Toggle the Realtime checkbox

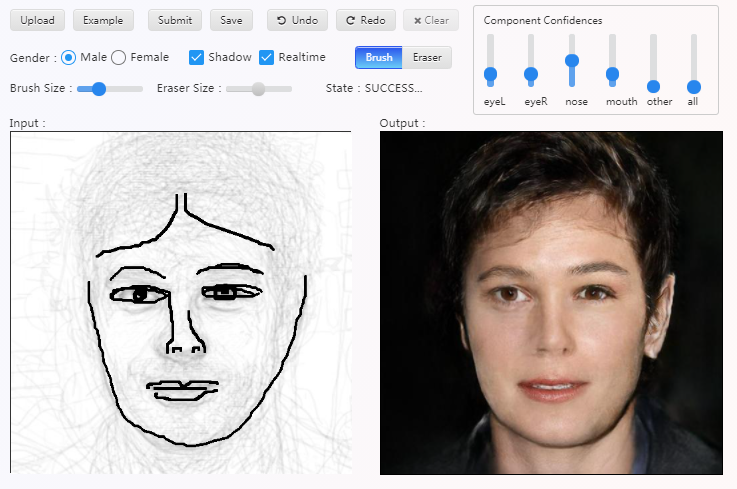pos(266,57)
